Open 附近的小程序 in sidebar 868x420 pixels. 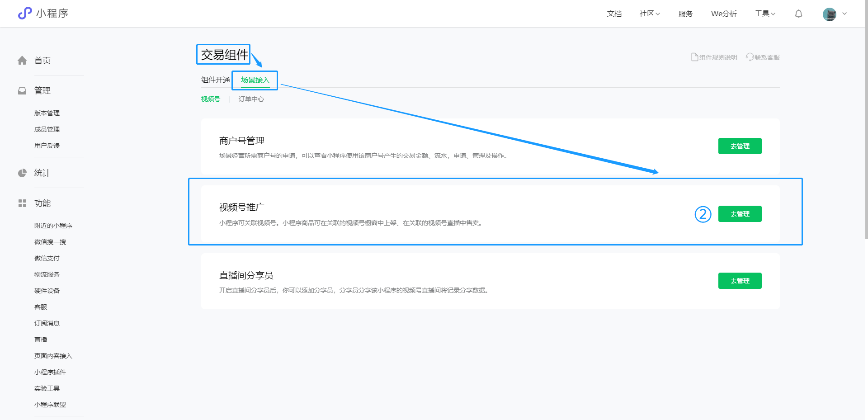click(53, 226)
